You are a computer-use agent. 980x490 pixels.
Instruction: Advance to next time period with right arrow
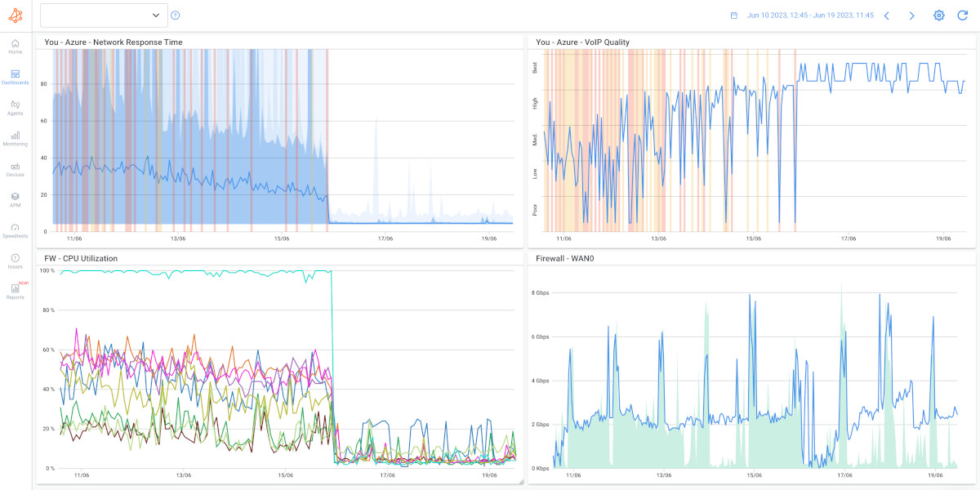911,15
